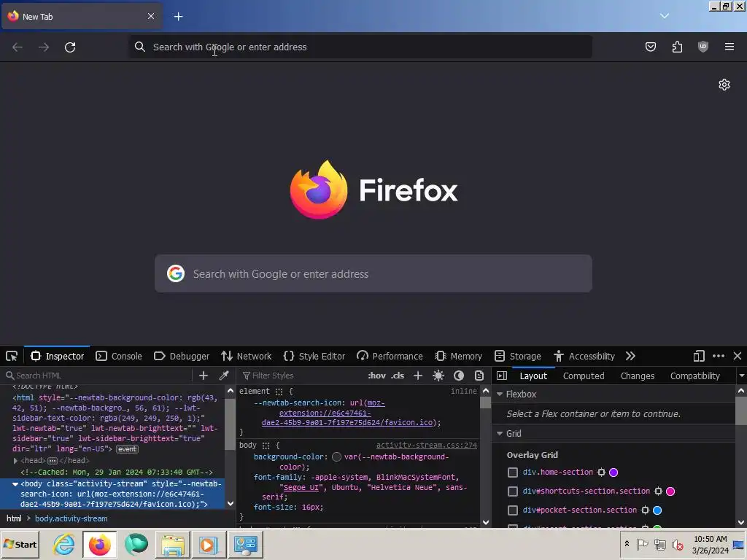Expand the head element node
The height and width of the screenshot is (560, 747).
pyautogui.click(x=15, y=461)
